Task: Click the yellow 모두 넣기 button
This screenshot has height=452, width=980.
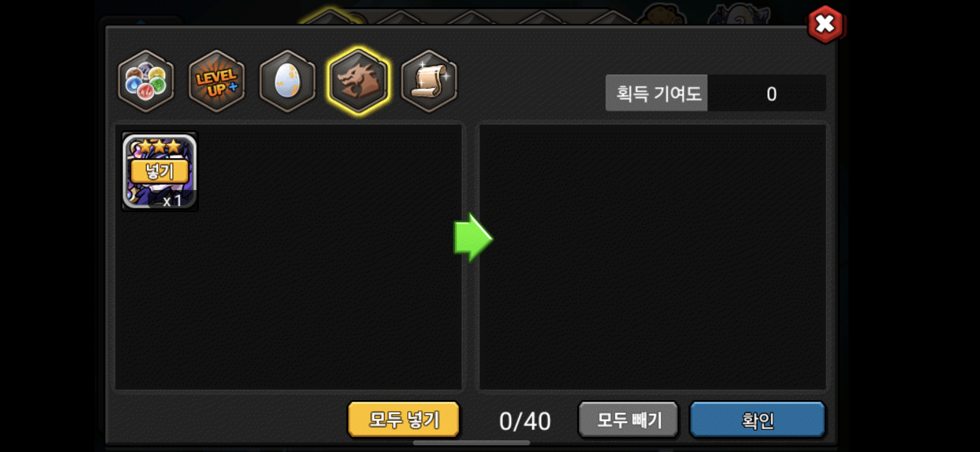Action: [404, 419]
